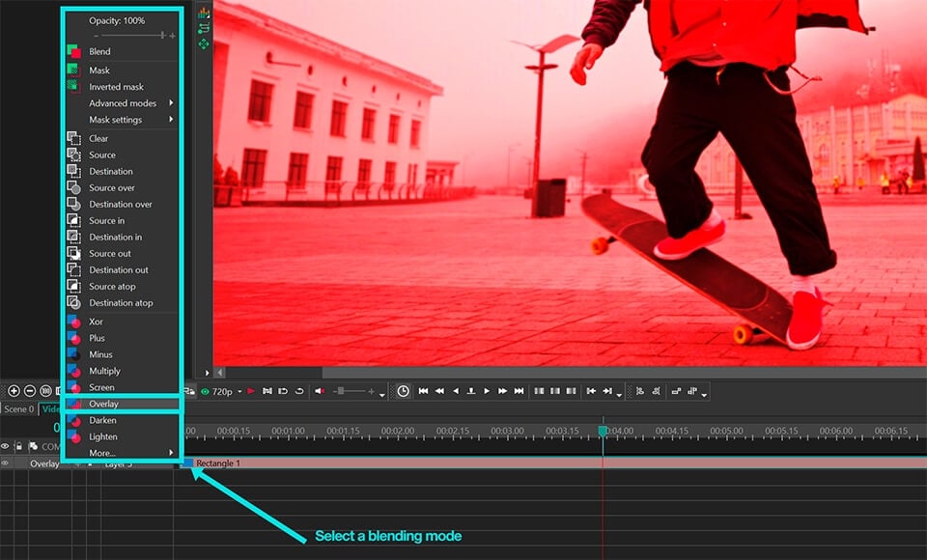The image size is (927, 560).
Task: Select the Multiply blending mode
Action: pos(122,371)
